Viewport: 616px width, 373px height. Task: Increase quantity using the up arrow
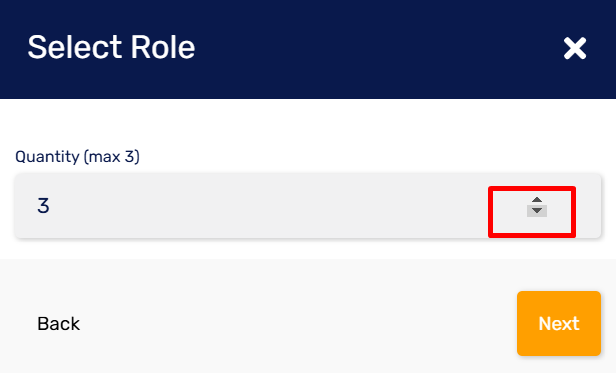[x=537, y=200]
